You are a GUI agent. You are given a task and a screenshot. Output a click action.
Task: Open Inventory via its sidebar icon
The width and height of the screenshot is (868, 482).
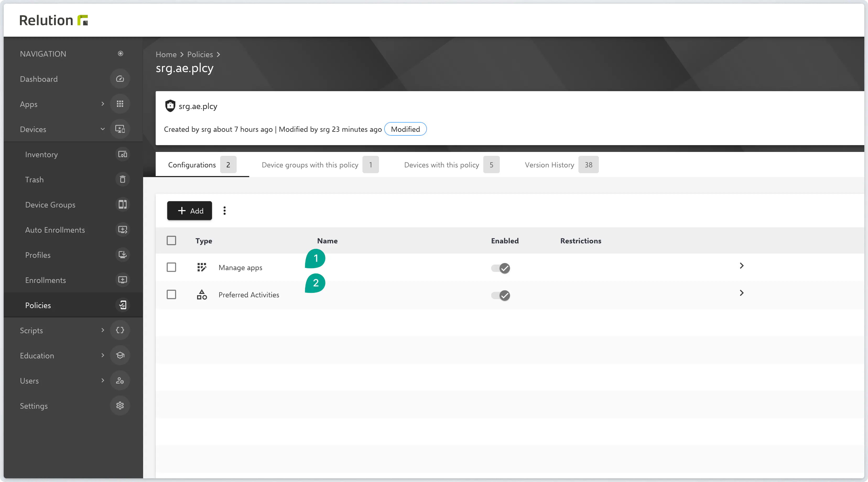[x=122, y=154]
